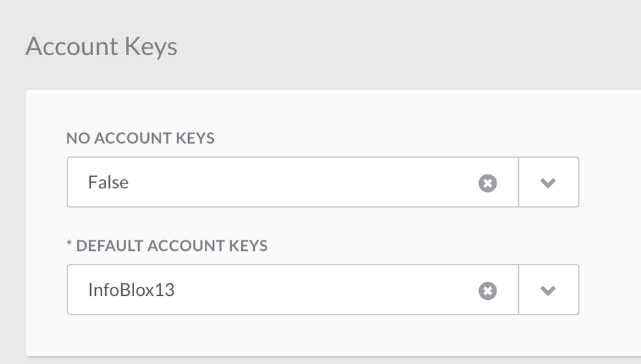Remove False using the circled cross icon
The height and width of the screenshot is (364, 641).
(487, 183)
